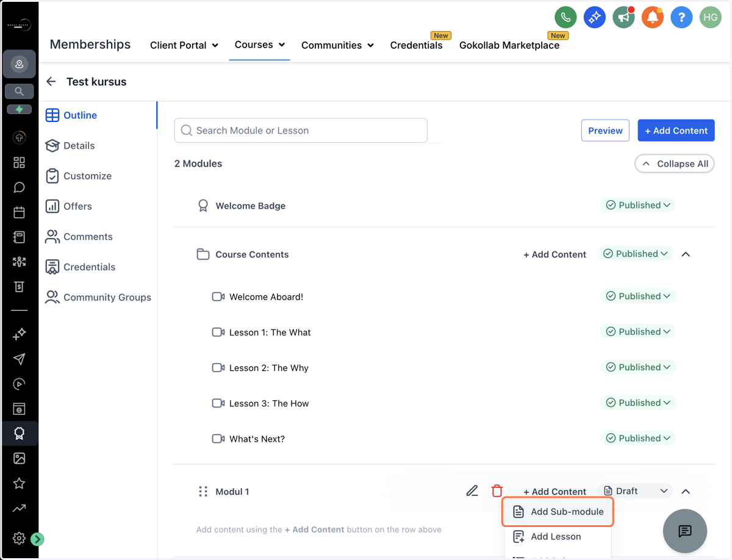Change Lesson 1: The What status

pyautogui.click(x=638, y=331)
